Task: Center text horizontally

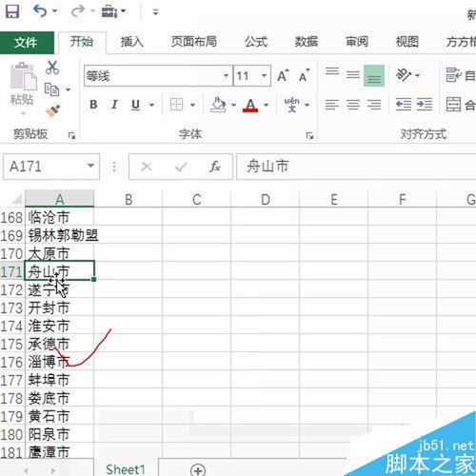Action: coord(353,105)
